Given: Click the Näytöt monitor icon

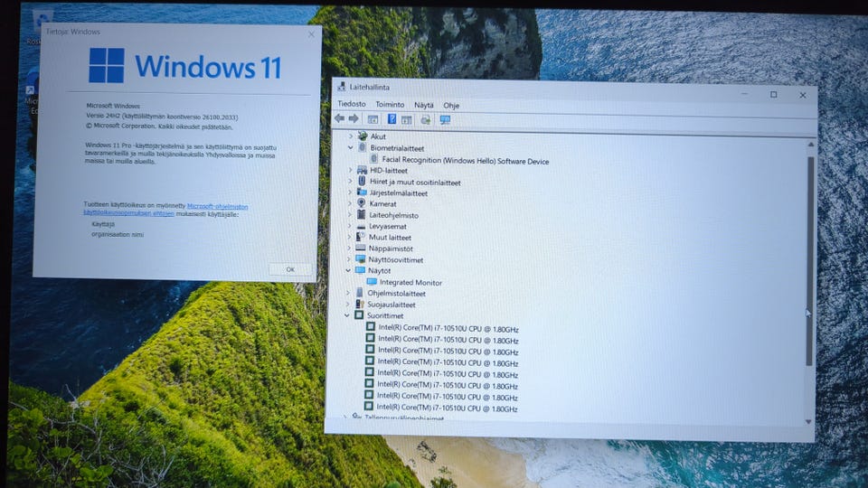Looking at the screenshot, I should click(x=360, y=270).
